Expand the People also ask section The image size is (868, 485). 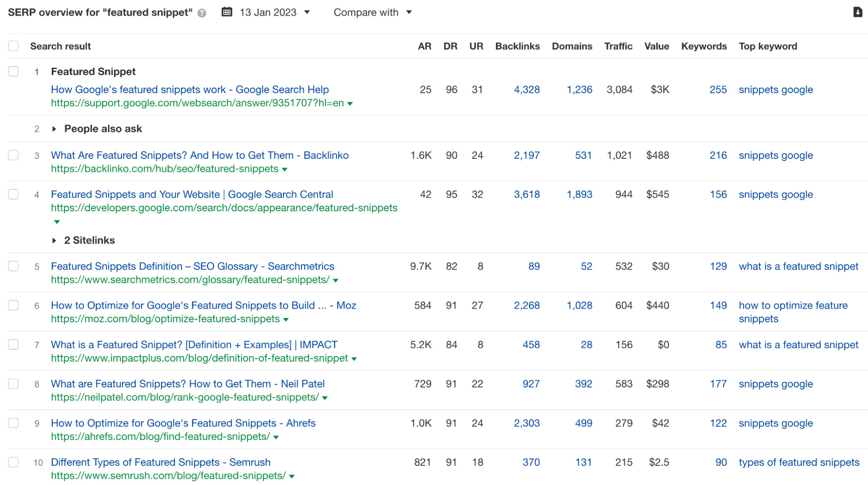click(x=54, y=128)
